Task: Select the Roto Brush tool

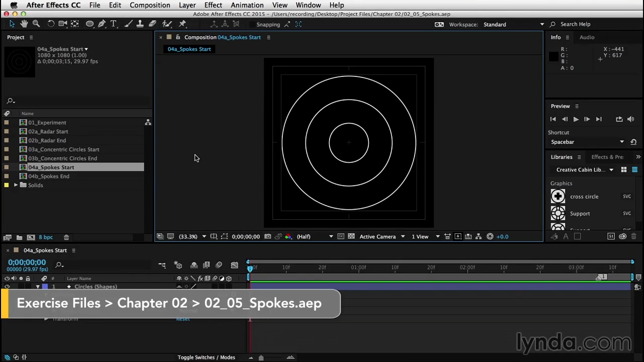Action: [x=167, y=24]
